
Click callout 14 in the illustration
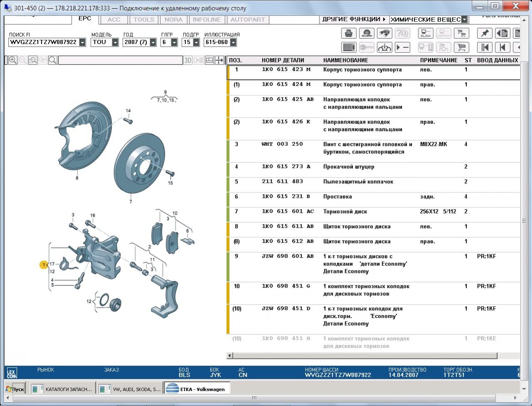[x=128, y=111]
